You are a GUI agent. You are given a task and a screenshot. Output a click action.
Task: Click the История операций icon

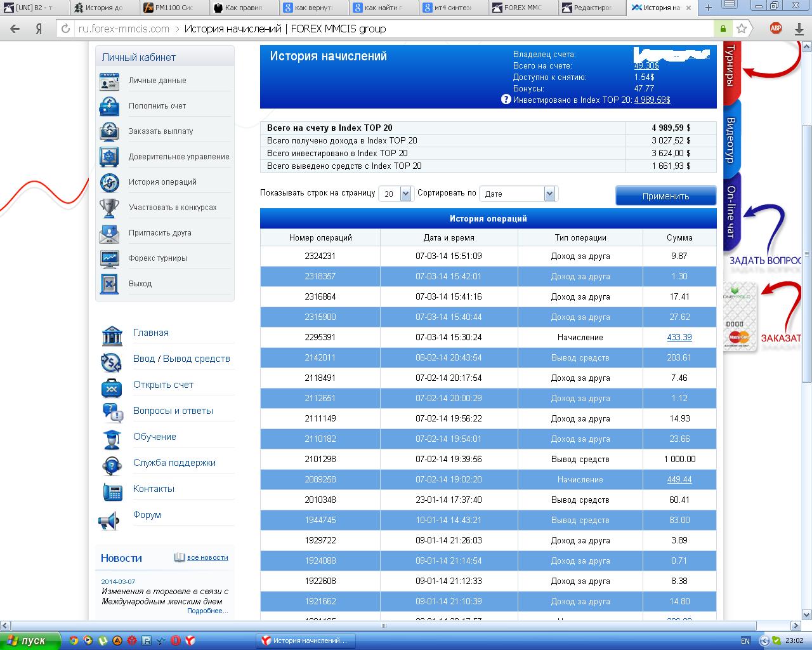tap(109, 183)
